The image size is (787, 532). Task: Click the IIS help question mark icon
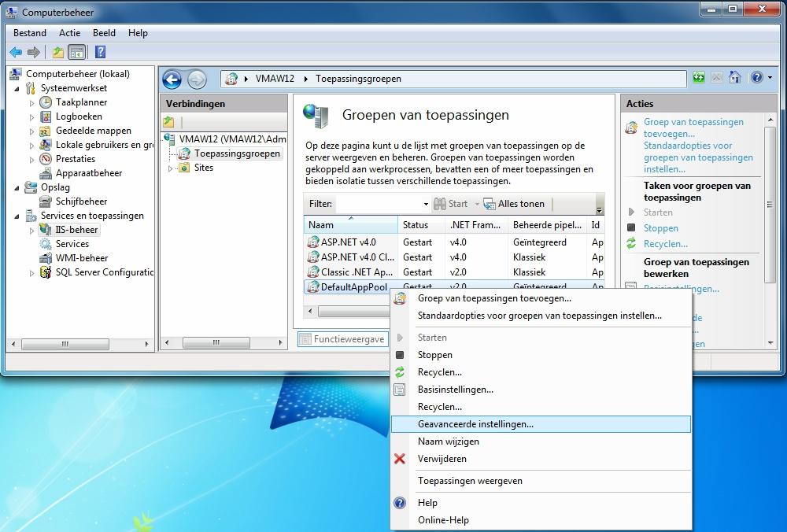click(x=757, y=77)
